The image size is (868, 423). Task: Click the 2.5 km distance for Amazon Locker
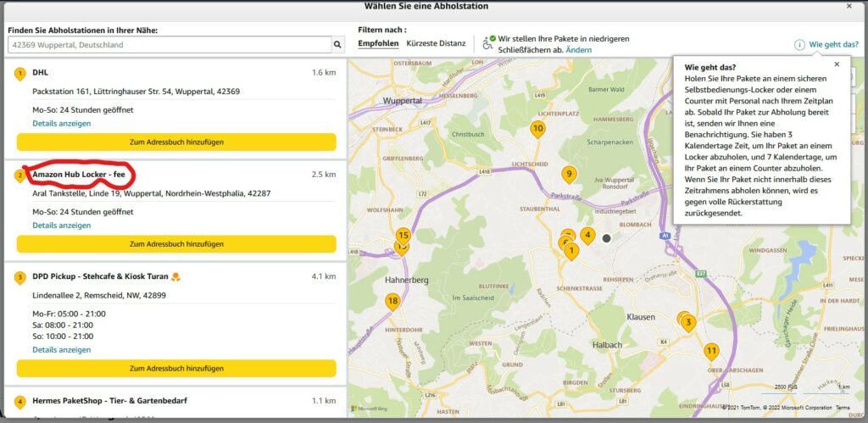tap(324, 175)
